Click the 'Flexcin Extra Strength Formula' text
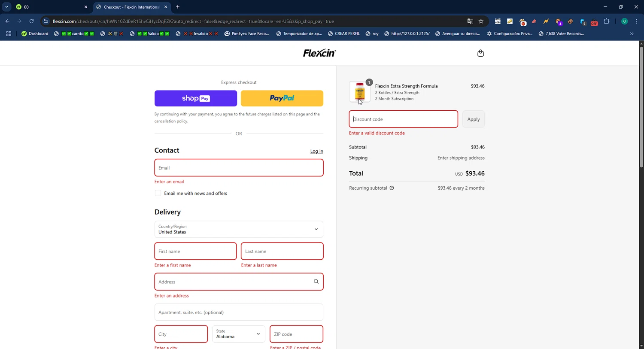The image size is (644, 349). click(x=406, y=86)
